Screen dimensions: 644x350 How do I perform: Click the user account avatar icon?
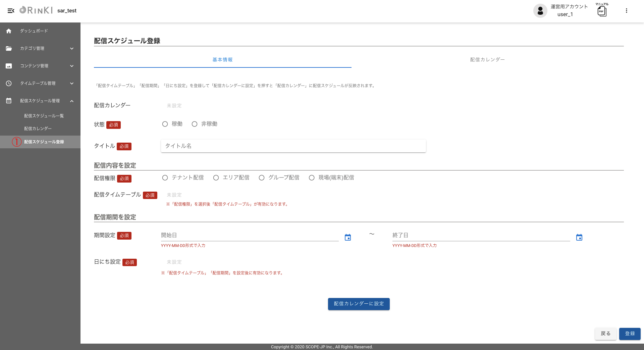coord(540,11)
